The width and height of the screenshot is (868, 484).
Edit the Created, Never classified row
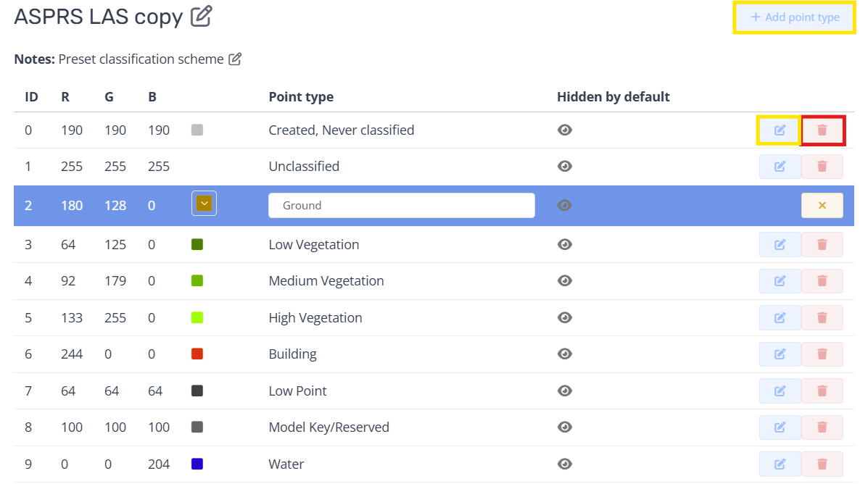point(780,130)
